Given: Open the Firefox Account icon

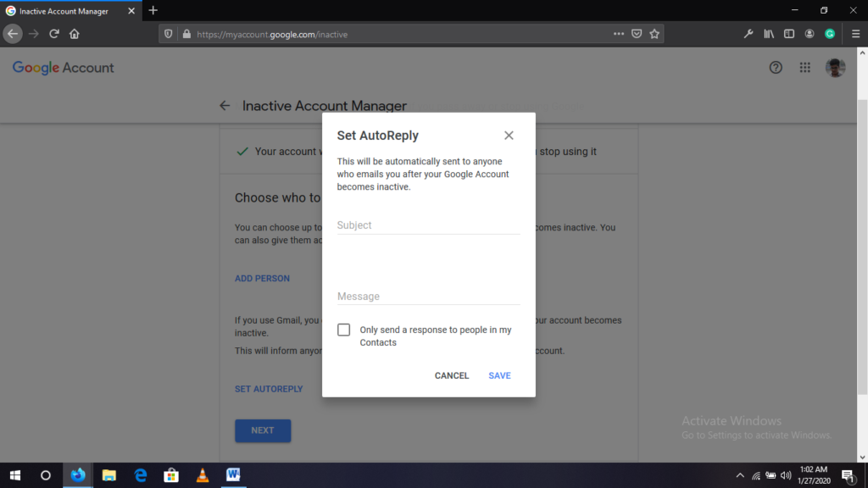Looking at the screenshot, I should pyautogui.click(x=810, y=34).
